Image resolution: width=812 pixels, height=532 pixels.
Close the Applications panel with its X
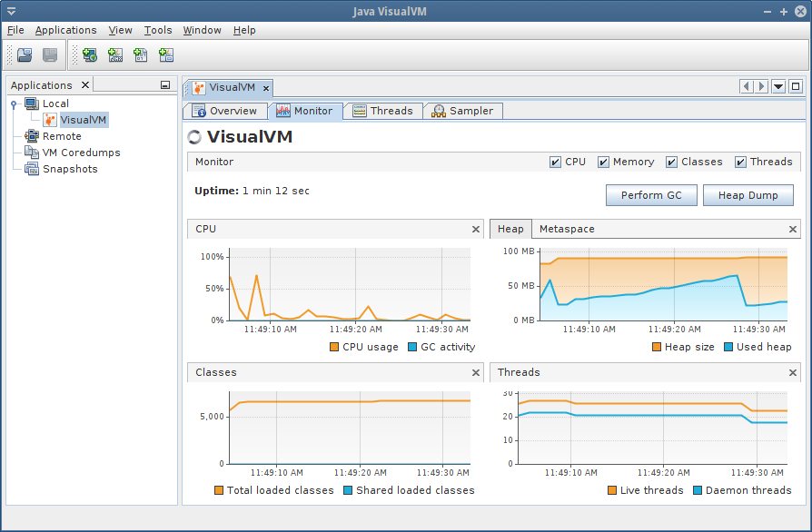coord(85,84)
